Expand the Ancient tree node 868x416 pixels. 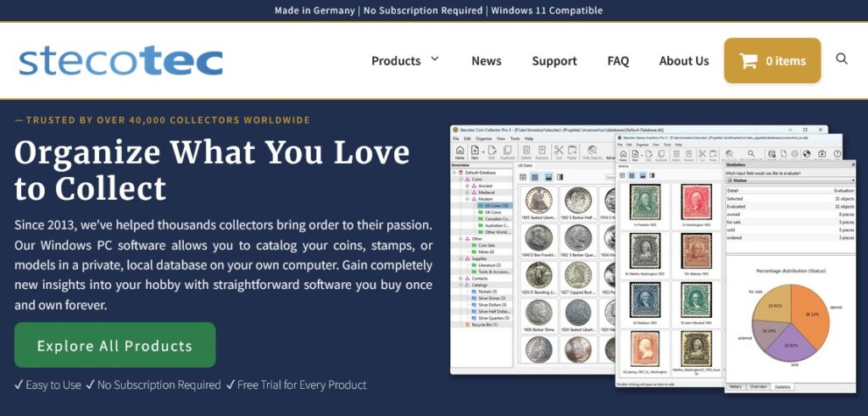(x=467, y=186)
